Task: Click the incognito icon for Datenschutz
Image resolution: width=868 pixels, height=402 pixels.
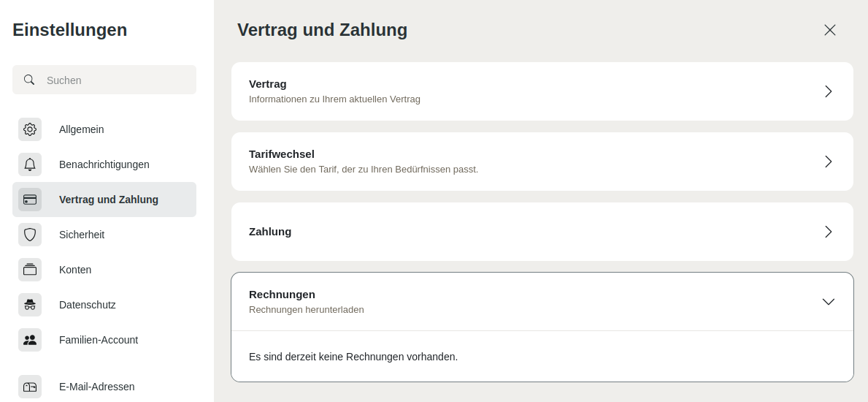Action: (30, 305)
